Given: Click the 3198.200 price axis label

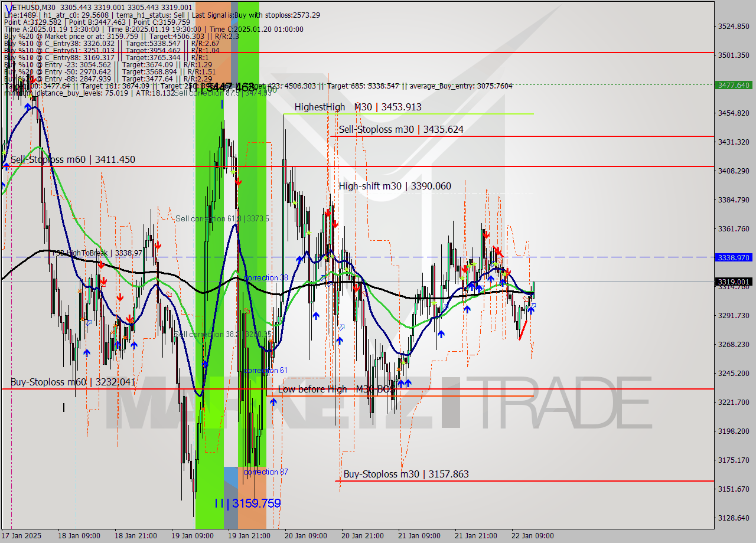Looking at the screenshot, I should (734, 431).
